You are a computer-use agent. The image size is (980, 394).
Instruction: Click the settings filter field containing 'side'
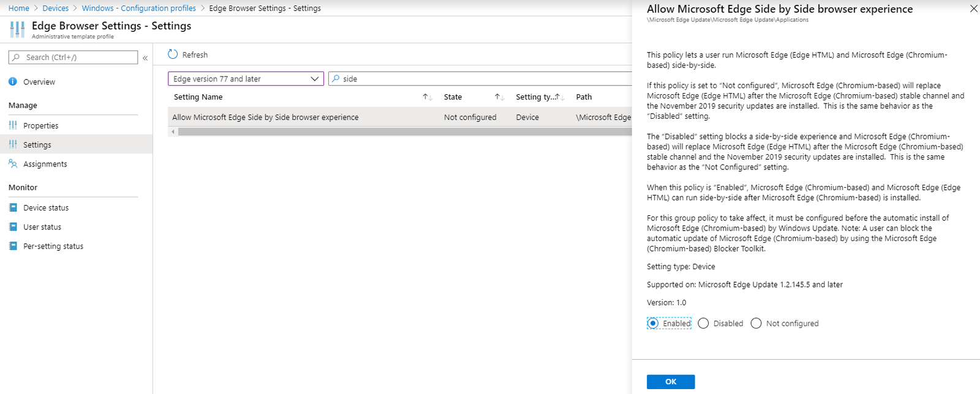point(480,78)
